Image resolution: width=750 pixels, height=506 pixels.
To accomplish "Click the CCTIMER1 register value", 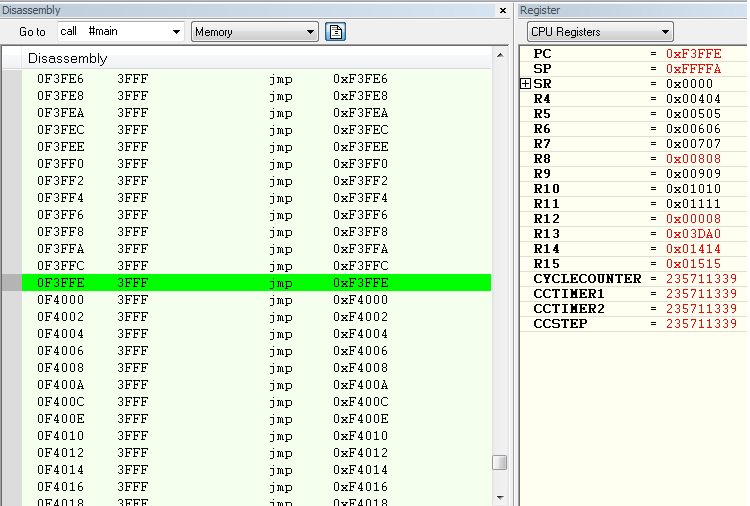I will [x=701, y=294].
